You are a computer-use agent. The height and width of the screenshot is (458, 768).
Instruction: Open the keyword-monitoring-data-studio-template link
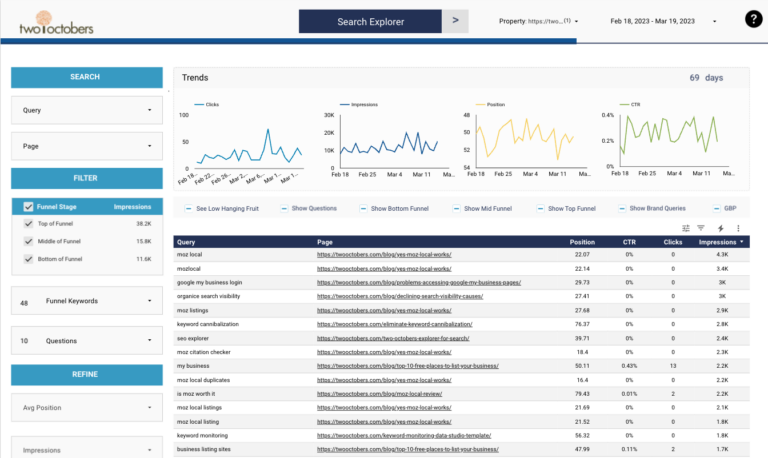tap(404, 435)
